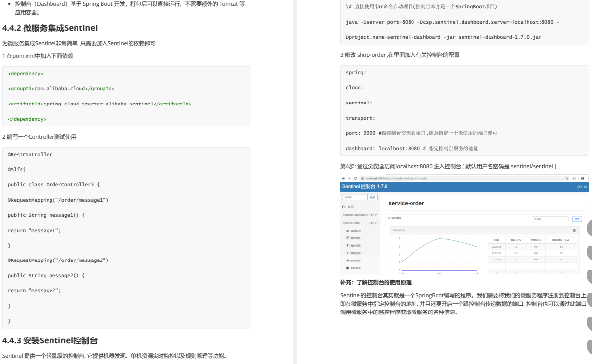
Task: Click the 搜索 search button beside 应用名
Action: click(372, 197)
